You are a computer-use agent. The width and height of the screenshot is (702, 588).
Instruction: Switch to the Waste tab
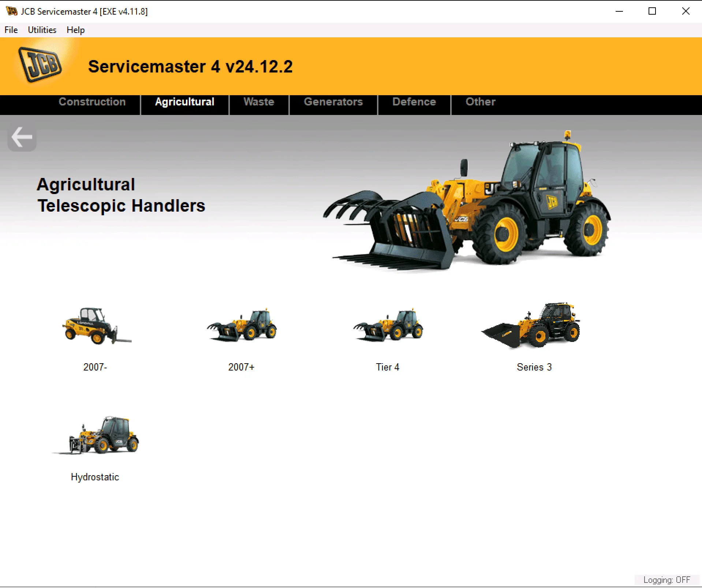tap(259, 102)
